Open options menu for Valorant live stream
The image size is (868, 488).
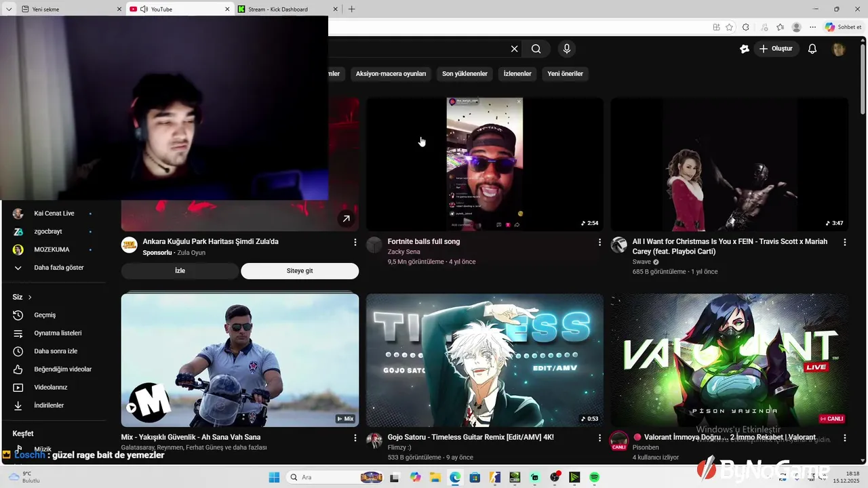844,438
